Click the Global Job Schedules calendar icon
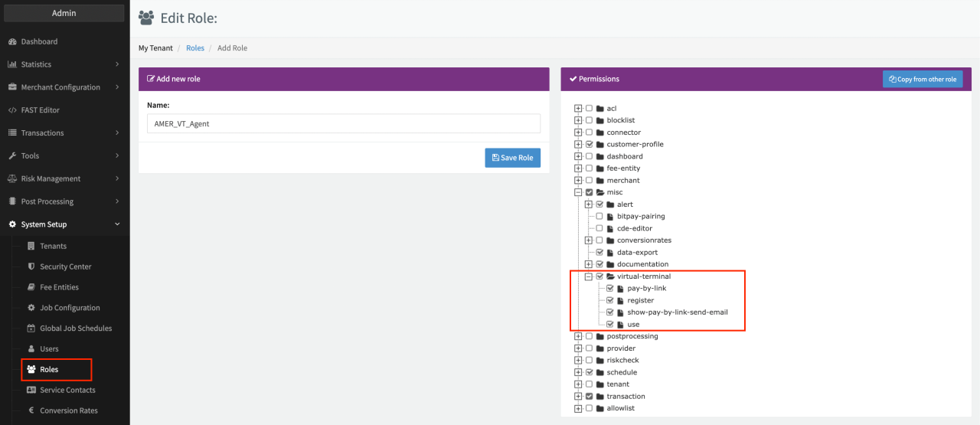Screen dimensions: 980x425 point(31,329)
